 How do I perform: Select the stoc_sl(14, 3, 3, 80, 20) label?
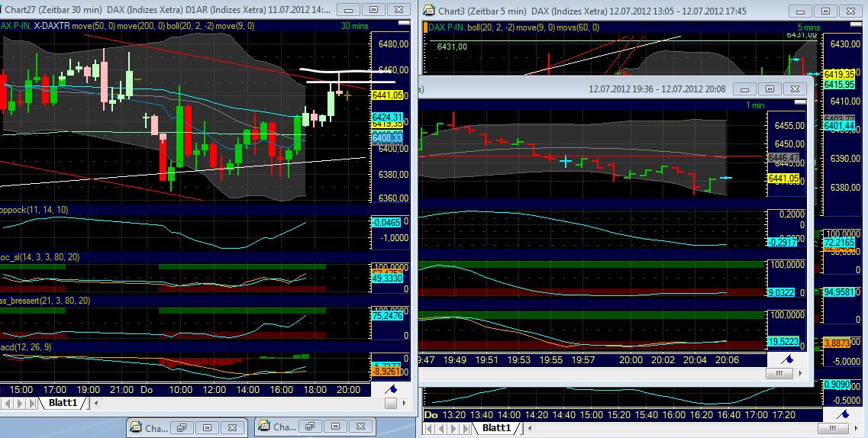click(39, 257)
